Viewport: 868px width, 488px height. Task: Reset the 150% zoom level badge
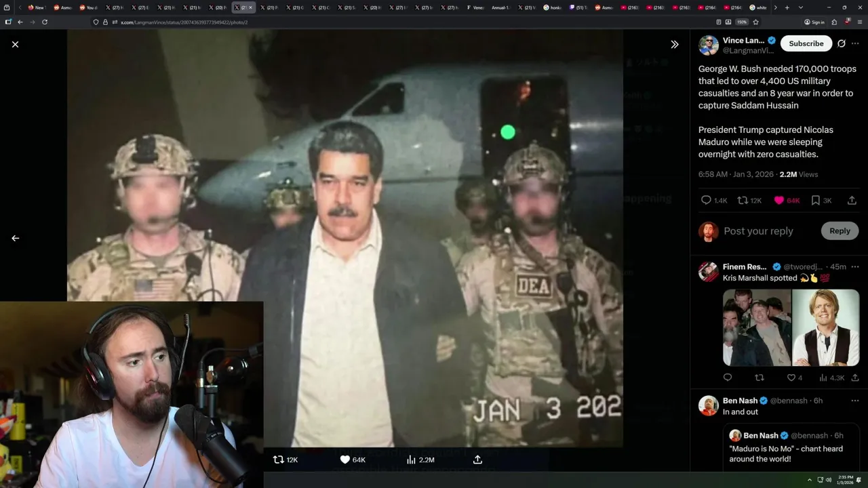(x=742, y=22)
